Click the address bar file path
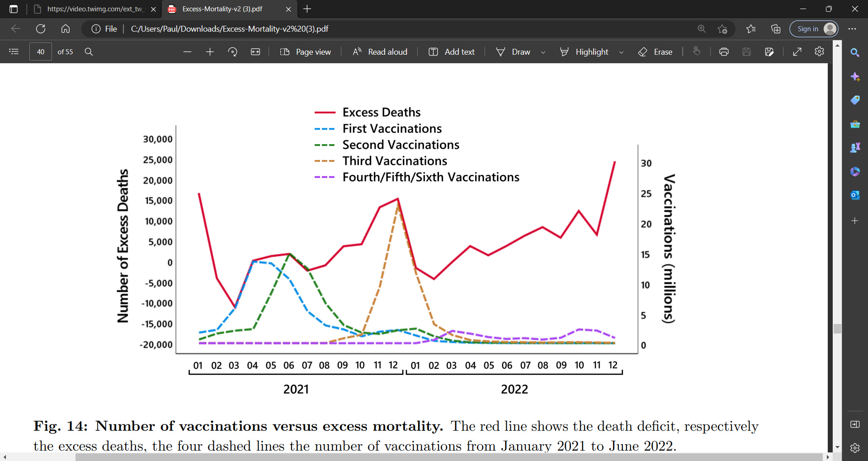Viewport: 868px width, 461px height. pyautogui.click(x=230, y=29)
